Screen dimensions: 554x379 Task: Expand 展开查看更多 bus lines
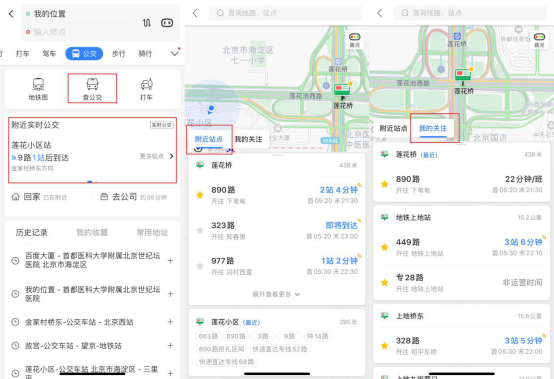coord(276,294)
